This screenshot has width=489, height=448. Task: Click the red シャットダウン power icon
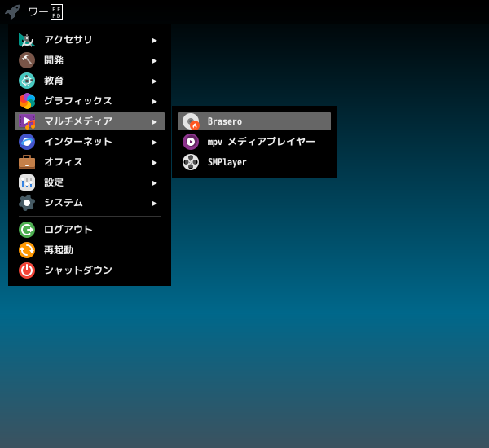(27, 270)
